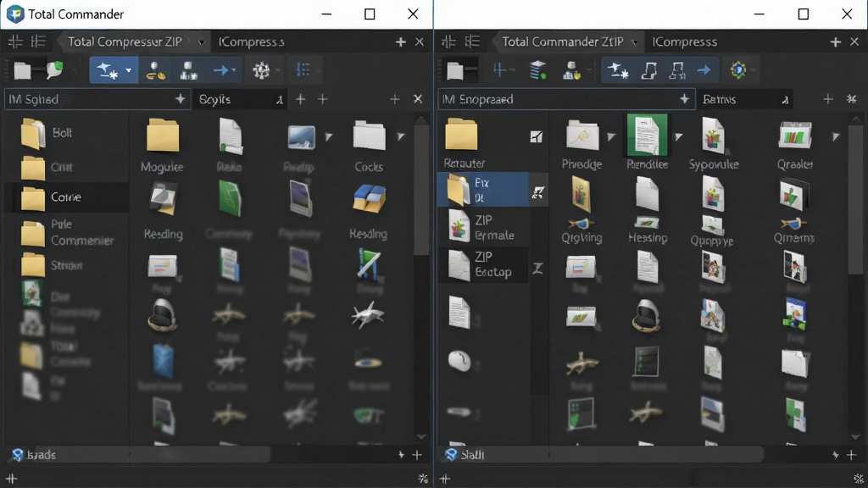Select the Retauter folder in right tree
The width and height of the screenshot is (868, 488).
[465, 142]
